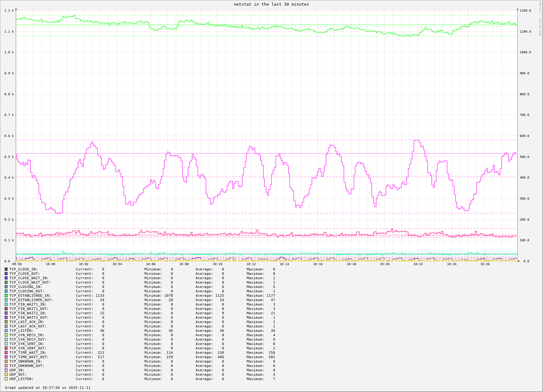This screenshot has height=392, width=543.
Task: Click the TCP_TIME_WAIT_OUT maximum value 581
Action: click(271, 357)
